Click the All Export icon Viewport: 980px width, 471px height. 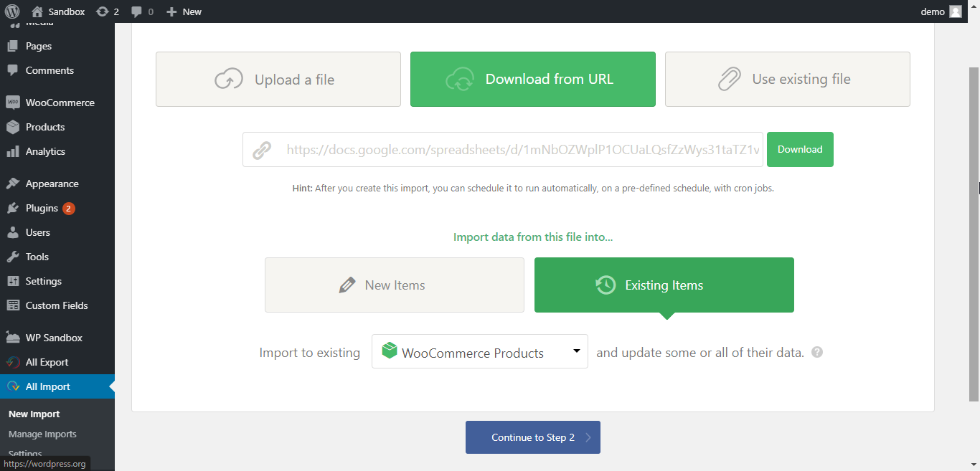click(x=13, y=362)
